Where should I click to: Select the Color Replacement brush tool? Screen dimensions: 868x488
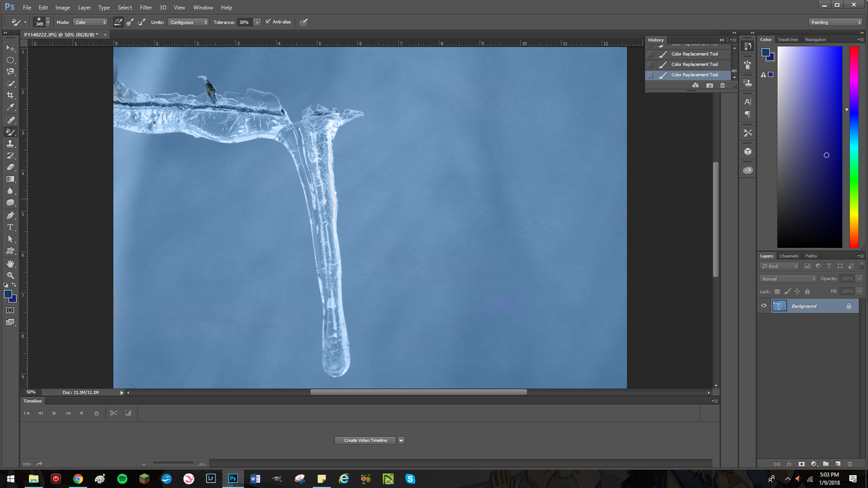tap(10, 132)
